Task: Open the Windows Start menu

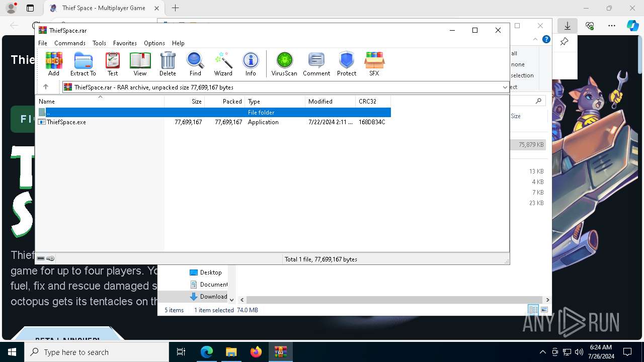Action: tap(12, 352)
